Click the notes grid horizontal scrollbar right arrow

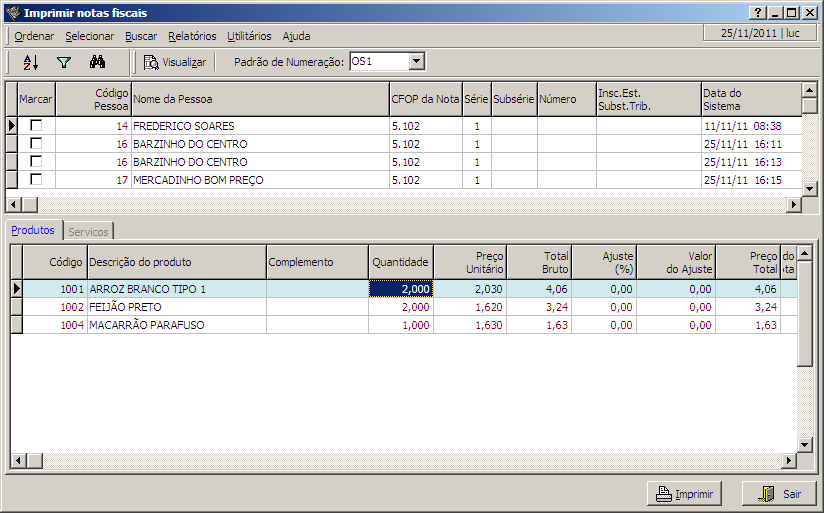pos(794,204)
